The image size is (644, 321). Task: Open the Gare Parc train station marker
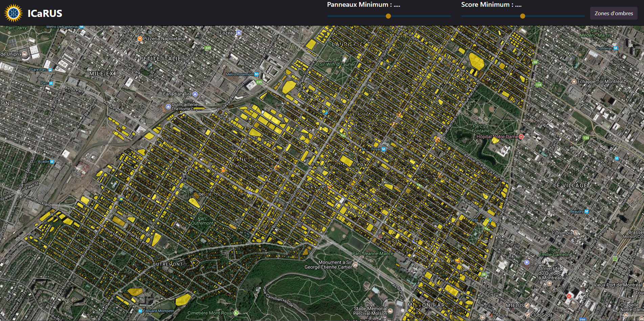(50, 70)
